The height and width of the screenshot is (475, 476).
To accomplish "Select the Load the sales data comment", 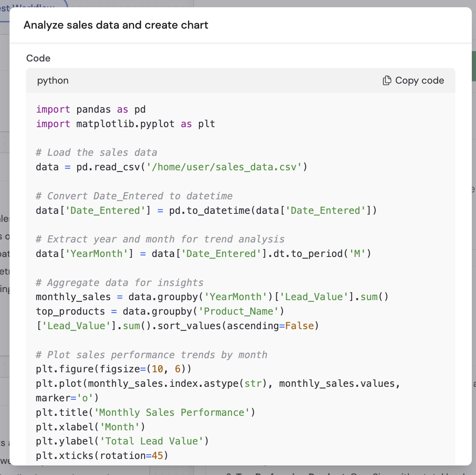I will [96, 152].
